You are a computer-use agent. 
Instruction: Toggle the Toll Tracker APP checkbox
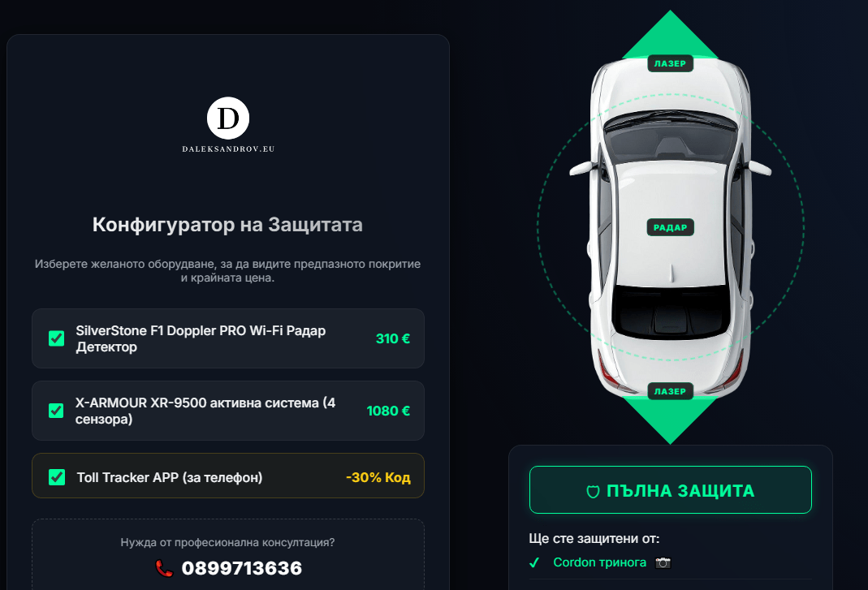57,477
